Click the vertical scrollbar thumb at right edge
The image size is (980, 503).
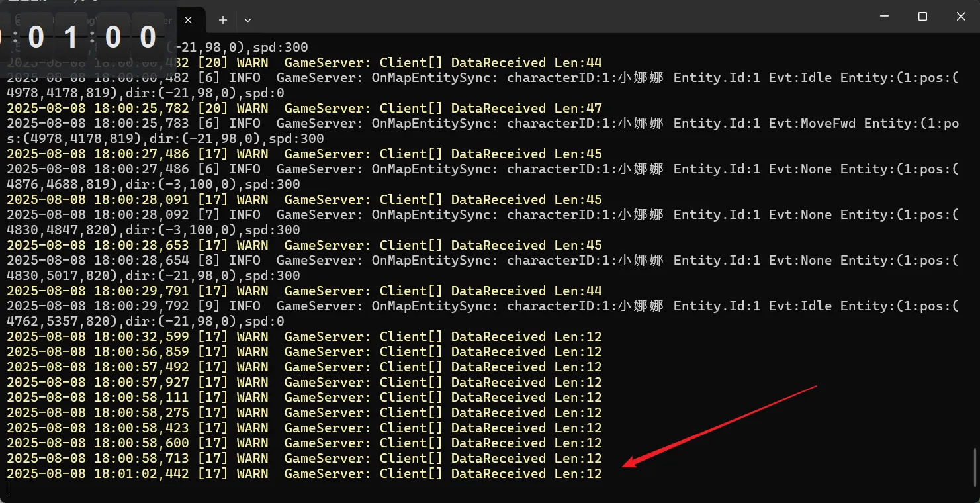point(975,467)
